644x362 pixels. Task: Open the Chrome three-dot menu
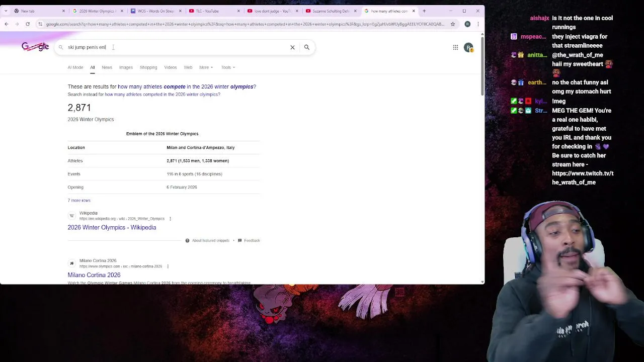477,24
